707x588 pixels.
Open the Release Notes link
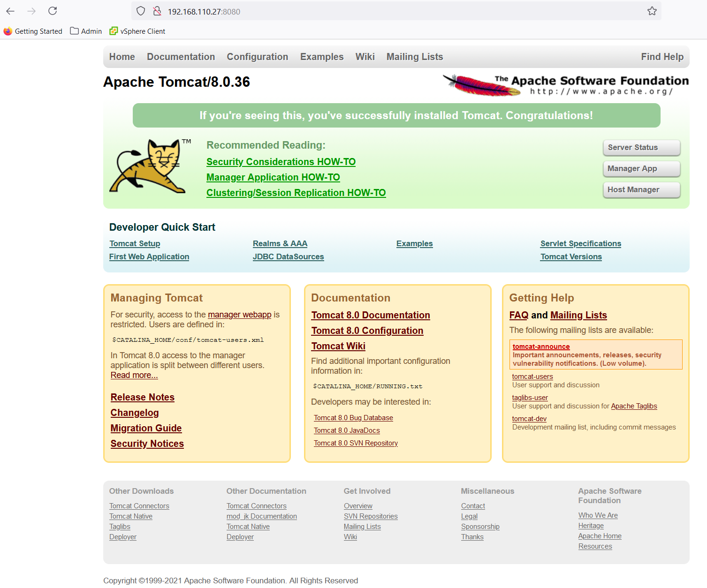point(143,397)
